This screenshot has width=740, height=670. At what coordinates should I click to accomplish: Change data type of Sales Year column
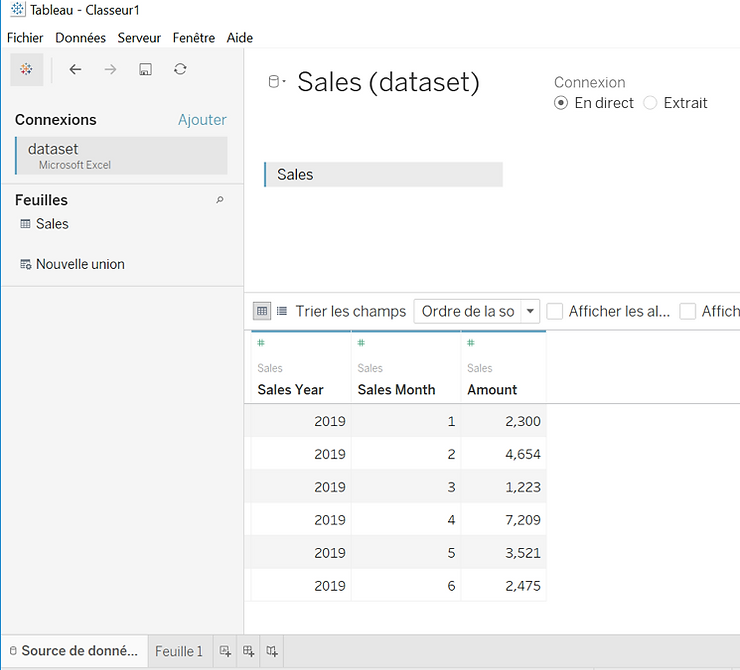point(261,343)
